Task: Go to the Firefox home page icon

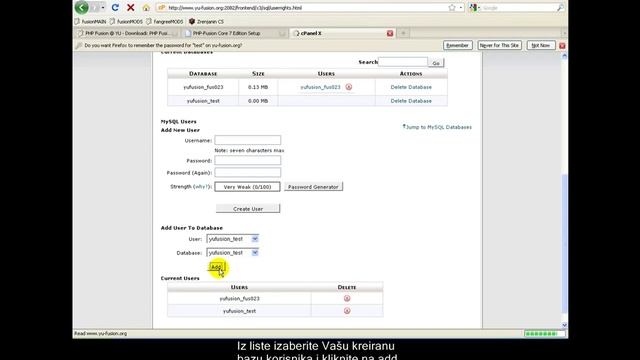Action: tap(146, 7)
